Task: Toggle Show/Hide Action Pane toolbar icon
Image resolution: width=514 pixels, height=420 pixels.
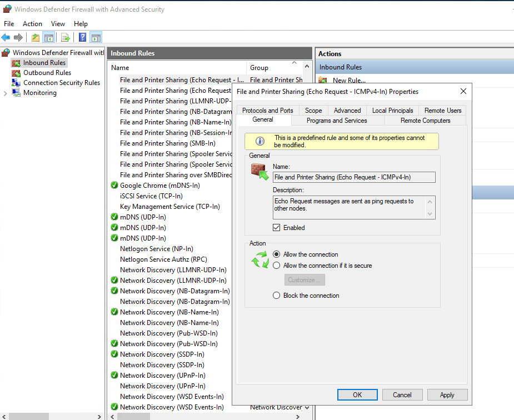Action: tap(96, 38)
